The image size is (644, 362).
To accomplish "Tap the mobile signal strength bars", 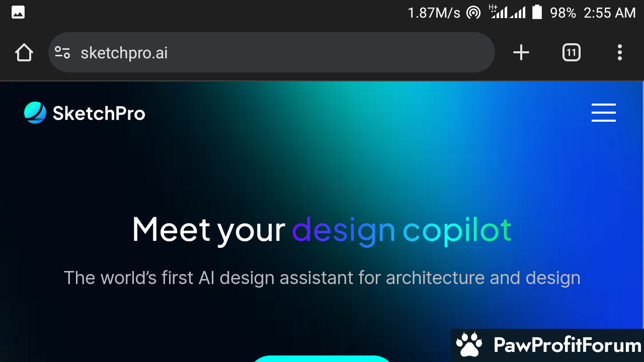I will tap(508, 12).
